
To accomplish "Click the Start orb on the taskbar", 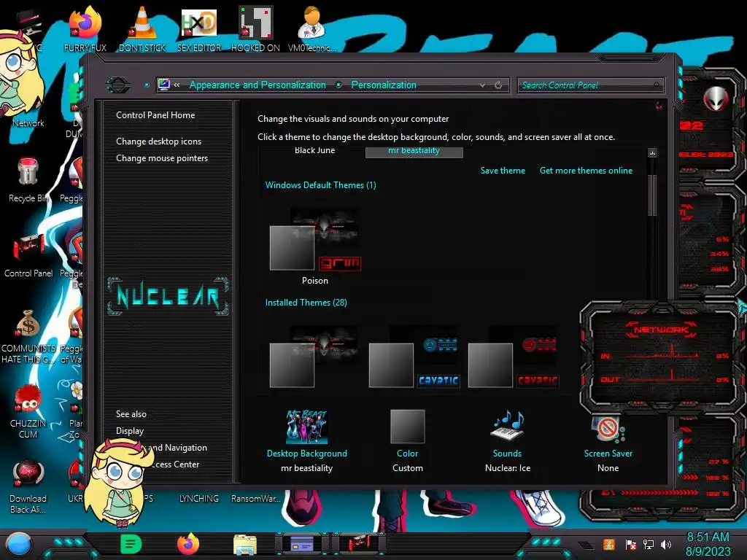I will coord(19,544).
